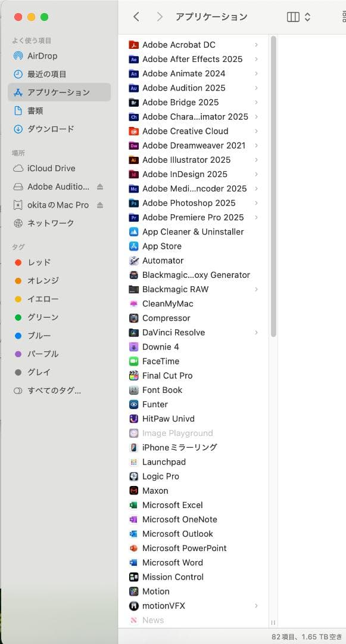The width and height of the screenshot is (346, 644).
Task: Eject the Adobe Audition volume
Action: [x=100, y=187]
